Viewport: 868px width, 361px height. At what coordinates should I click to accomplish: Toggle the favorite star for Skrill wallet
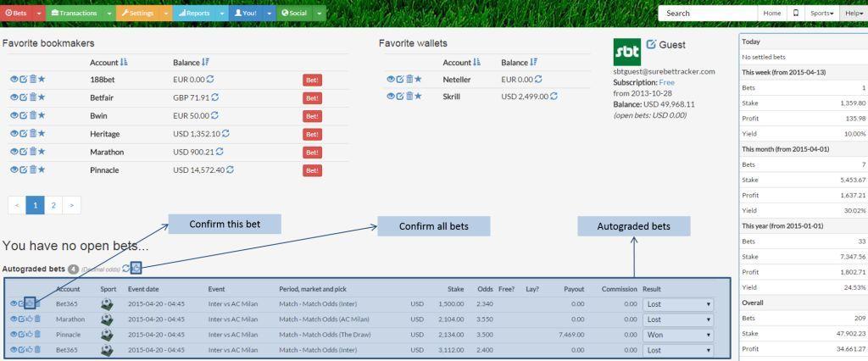tap(418, 97)
